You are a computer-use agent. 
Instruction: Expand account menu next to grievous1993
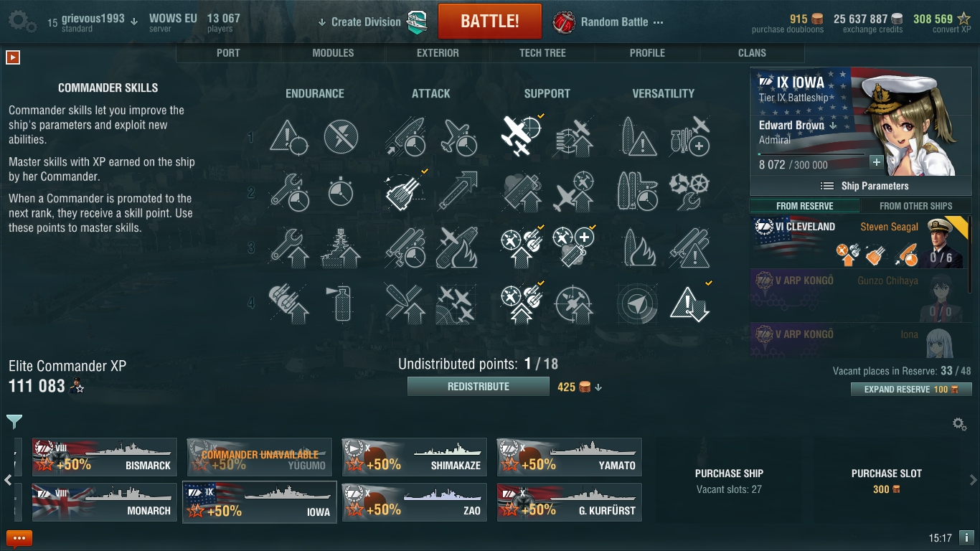pyautogui.click(x=134, y=22)
